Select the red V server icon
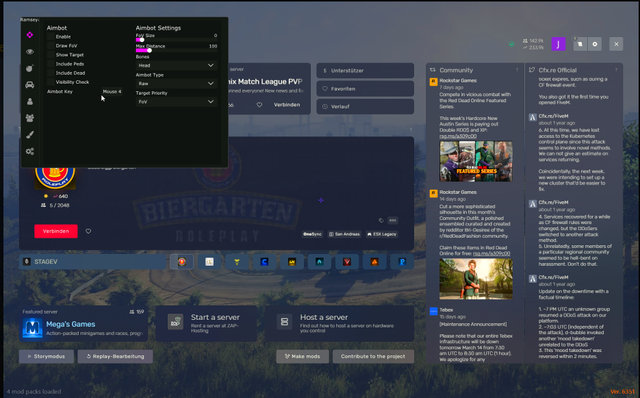 [347, 262]
